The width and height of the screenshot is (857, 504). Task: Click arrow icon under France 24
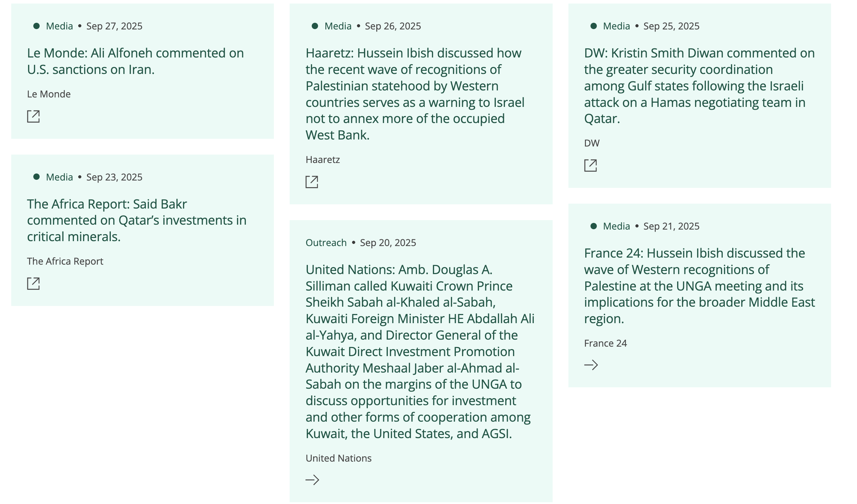click(591, 365)
